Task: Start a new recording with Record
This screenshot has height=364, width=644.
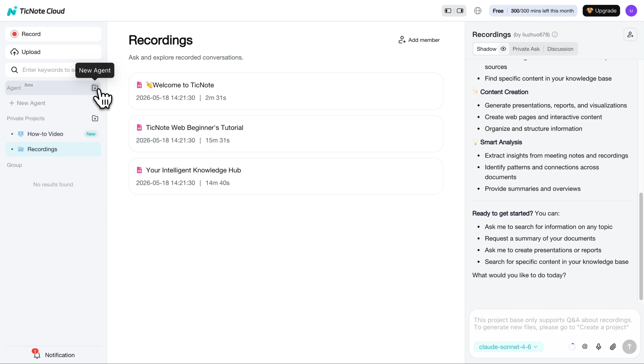Action: (53, 34)
